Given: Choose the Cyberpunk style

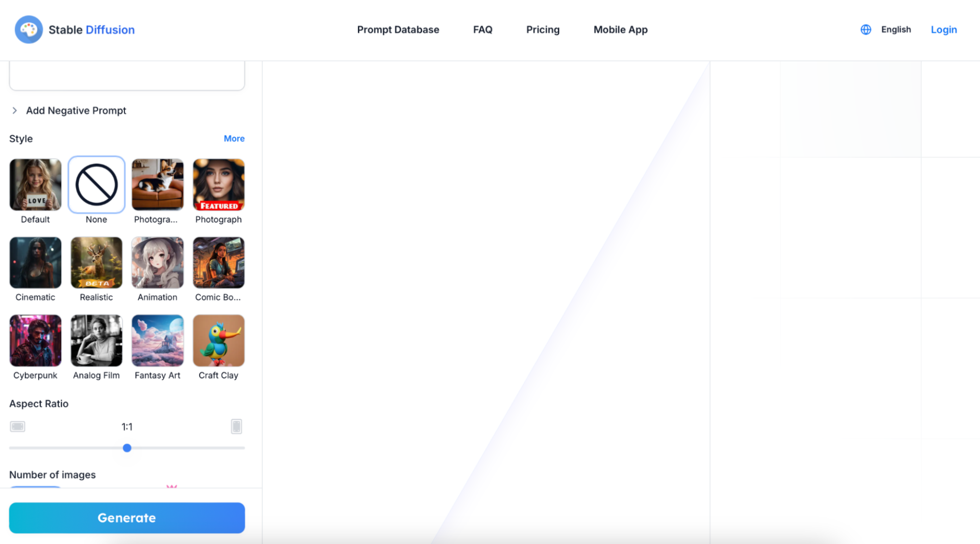Looking at the screenshot, I should point(35,340).
